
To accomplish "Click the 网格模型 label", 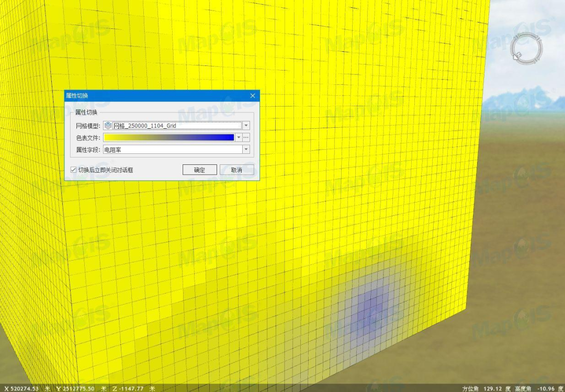I will click(88, 126).
